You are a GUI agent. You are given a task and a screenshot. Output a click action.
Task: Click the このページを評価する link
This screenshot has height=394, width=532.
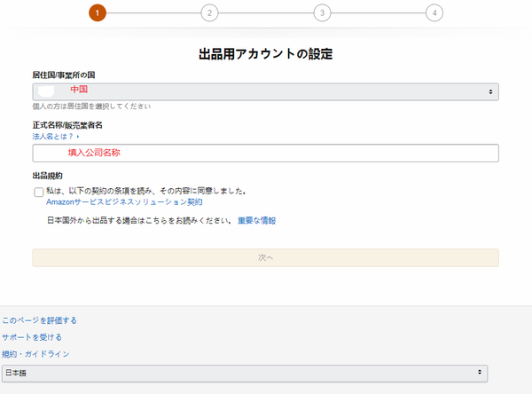point(39,320)
